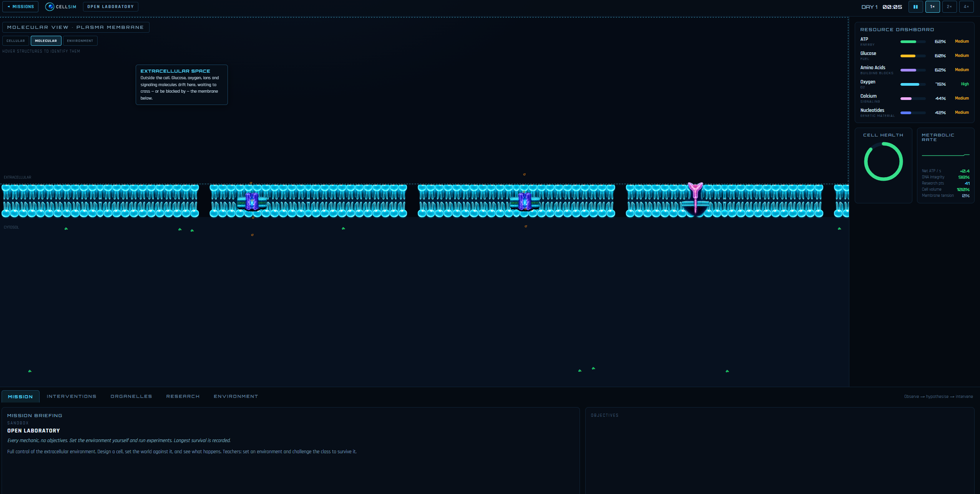980x494 pixels.
Task: Click the Metabolic Rate graph line
Action: tap(945, 155)
